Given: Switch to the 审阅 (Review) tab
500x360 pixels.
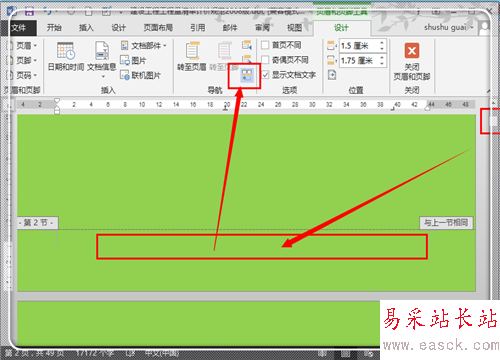Looking at the screenshot, I should [262, 28].
